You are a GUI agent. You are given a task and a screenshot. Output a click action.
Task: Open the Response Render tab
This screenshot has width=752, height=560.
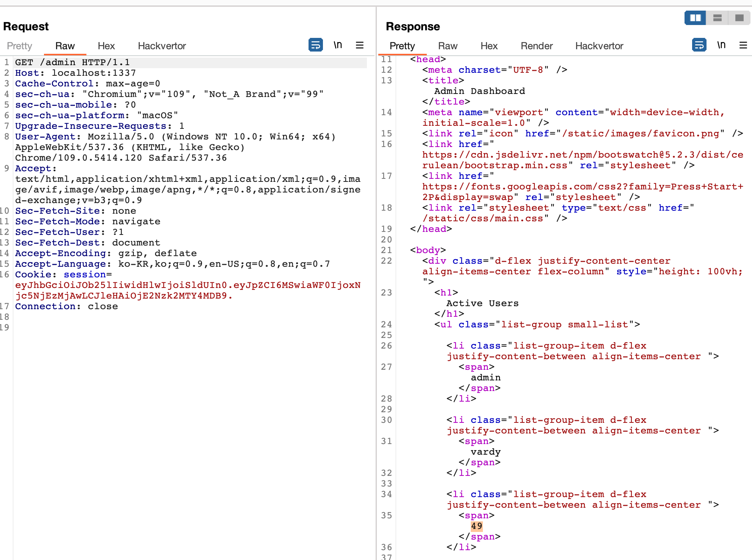(536, 46)
